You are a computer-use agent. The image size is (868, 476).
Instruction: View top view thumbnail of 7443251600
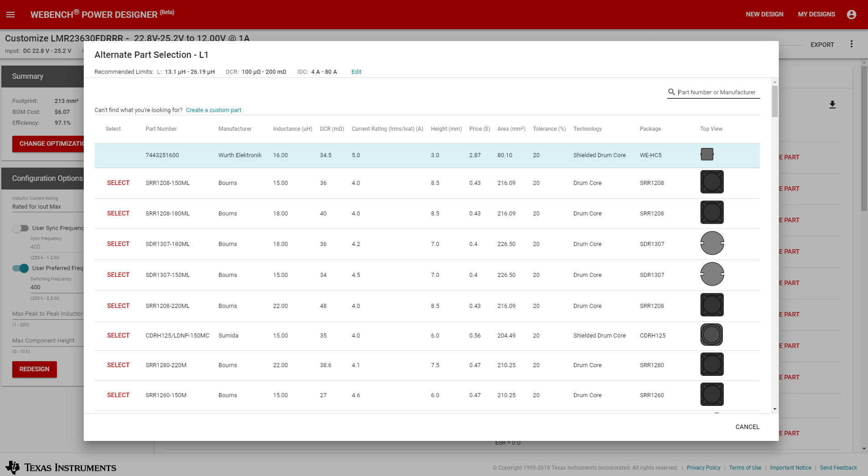707,154
